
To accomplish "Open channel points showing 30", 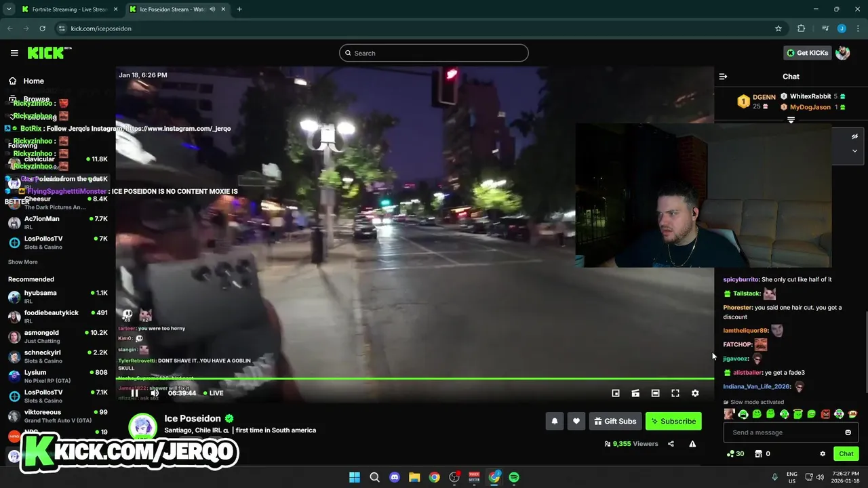I will 735,453.
